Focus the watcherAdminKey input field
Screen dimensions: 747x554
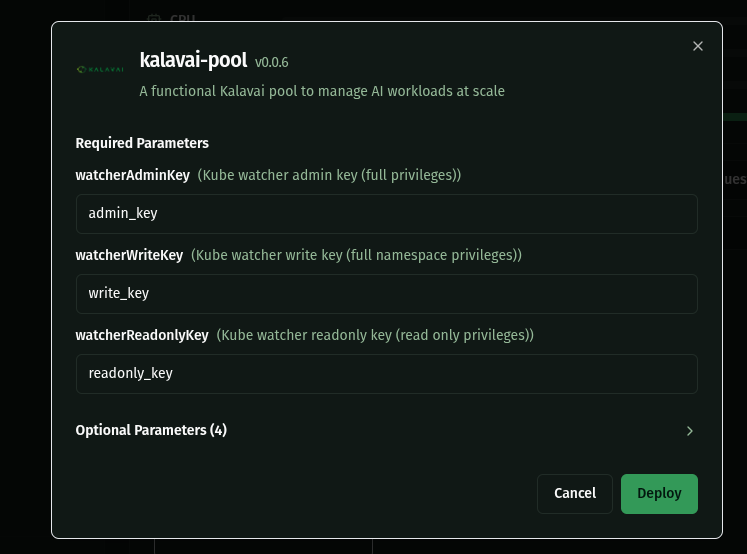[387, 214]
